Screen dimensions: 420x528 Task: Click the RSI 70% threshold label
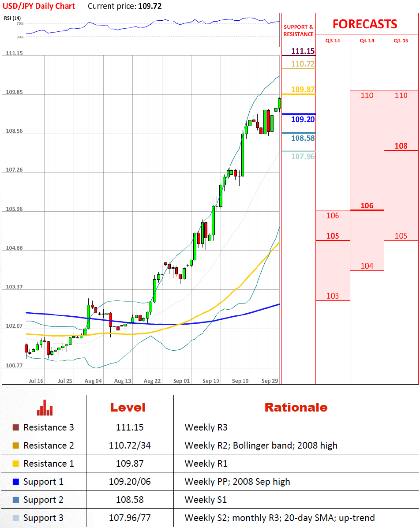pyautogui.click(x=20, y=23)
